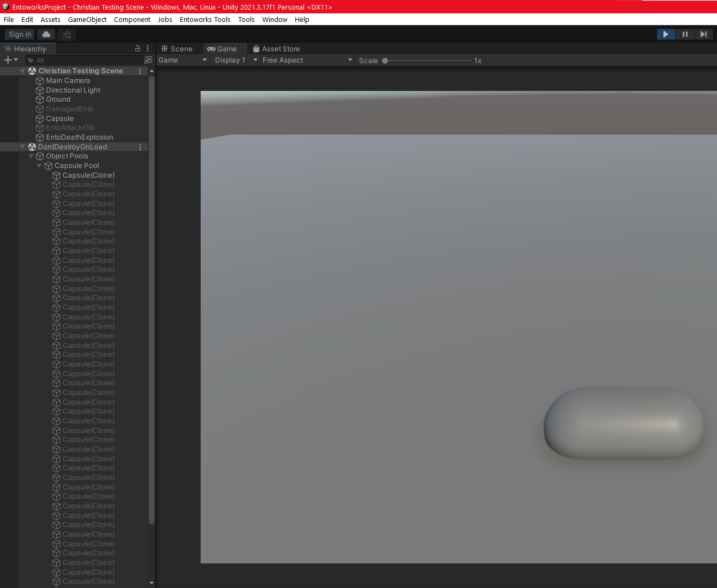Click the Sign in button

(20, 34)
